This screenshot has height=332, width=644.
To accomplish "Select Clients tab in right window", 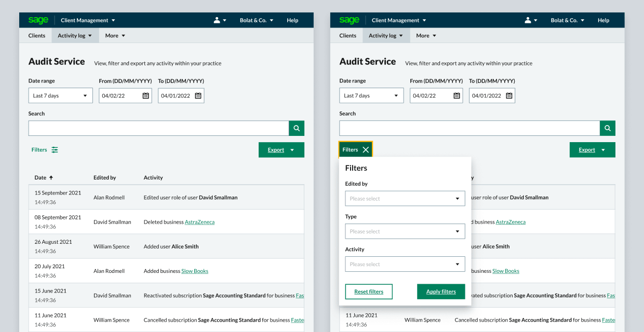I will 348,35.
